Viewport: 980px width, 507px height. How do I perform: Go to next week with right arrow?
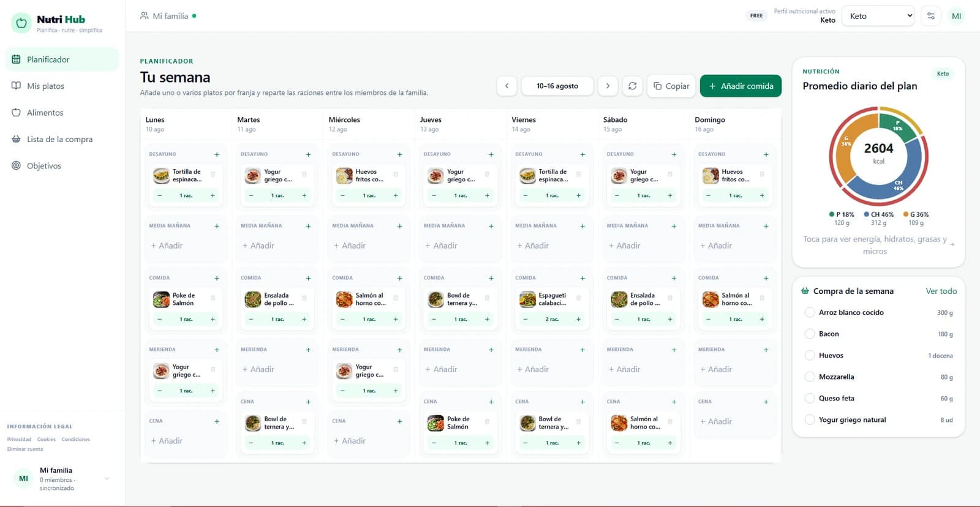pyautogui.click(x=608, y=86)
